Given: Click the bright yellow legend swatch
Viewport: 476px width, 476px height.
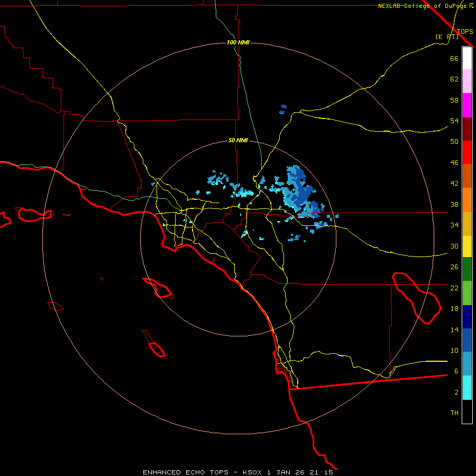Looking at the screenshot, I should (x=467, y=246).
